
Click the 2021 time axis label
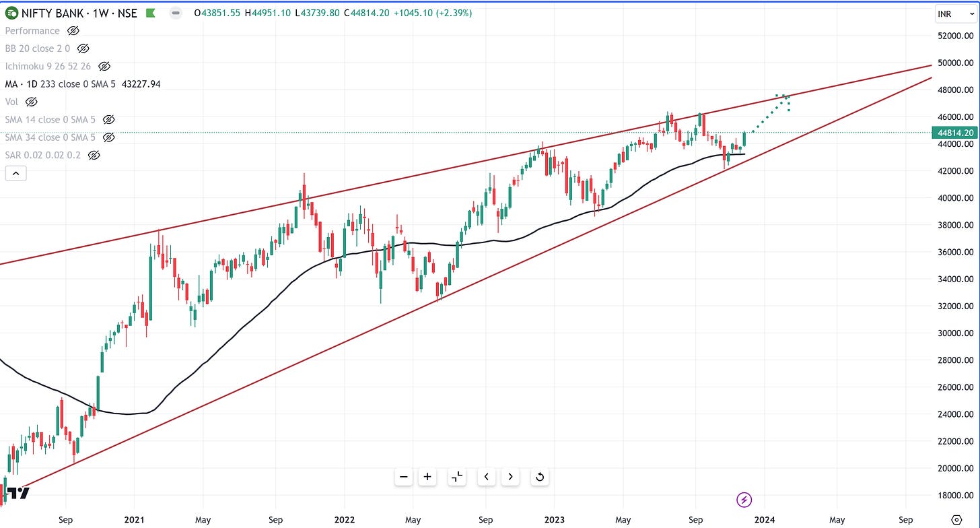pos(133,520)
